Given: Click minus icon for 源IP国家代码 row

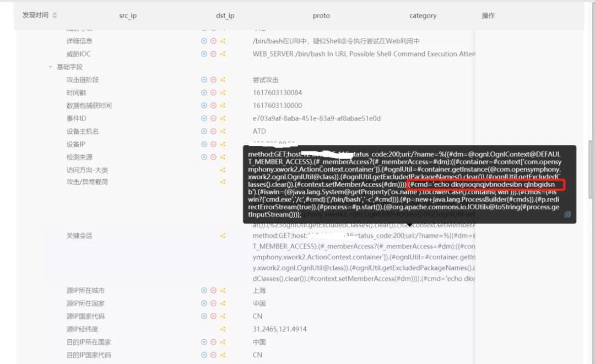Looking at the screenshot, I should (213, 317).
